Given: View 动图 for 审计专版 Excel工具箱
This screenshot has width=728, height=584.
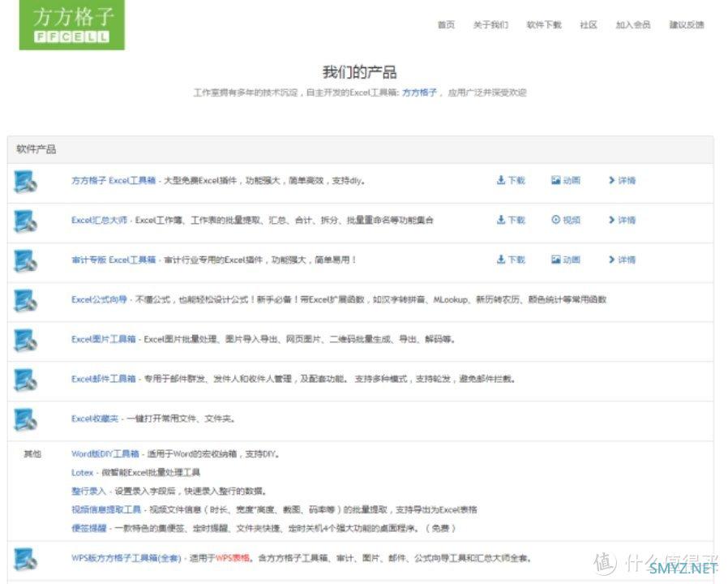Looking at the screenshot, I should [566, 260].
